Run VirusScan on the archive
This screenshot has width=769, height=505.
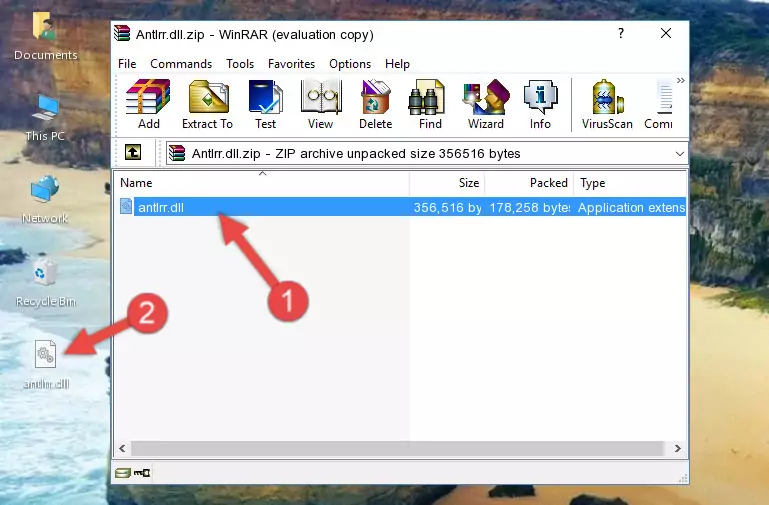[x=607, y=104]
